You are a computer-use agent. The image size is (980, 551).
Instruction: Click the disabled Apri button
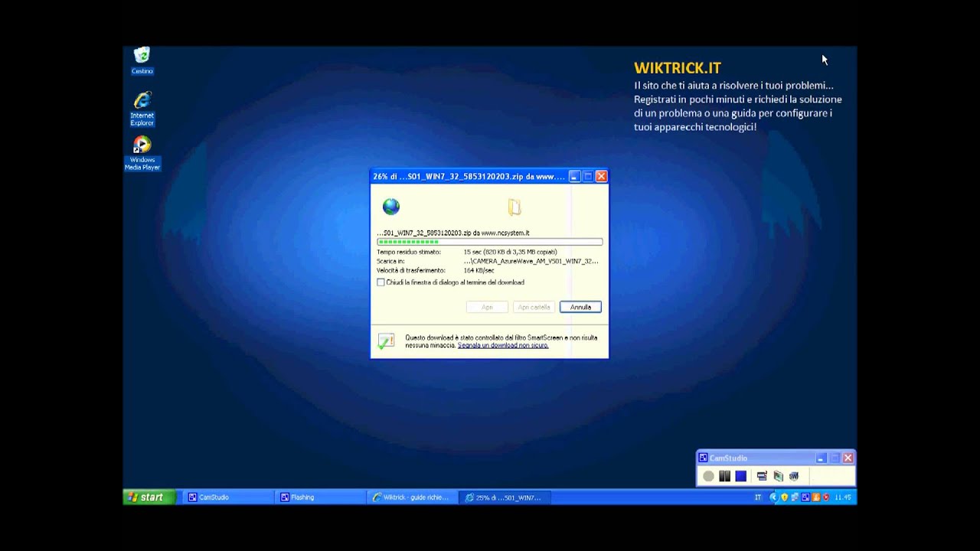(487, 307)
